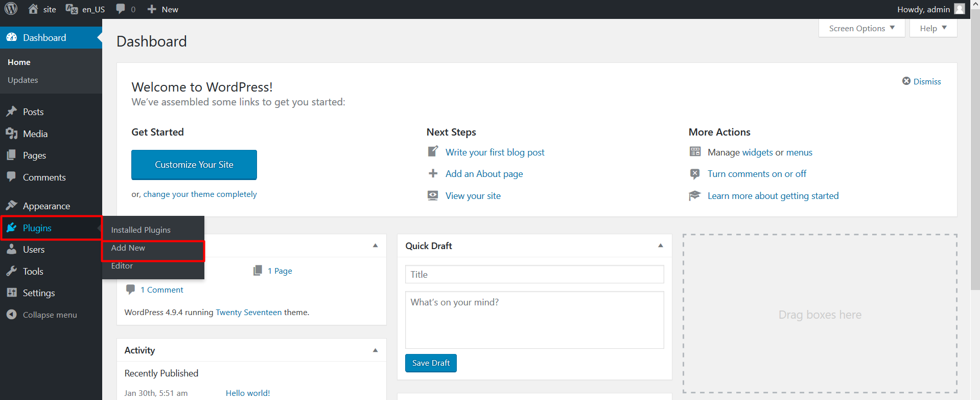This screenshot has height=400, width=980.
Task: Click Howdy, admin account text
Action: click(923, 9)
